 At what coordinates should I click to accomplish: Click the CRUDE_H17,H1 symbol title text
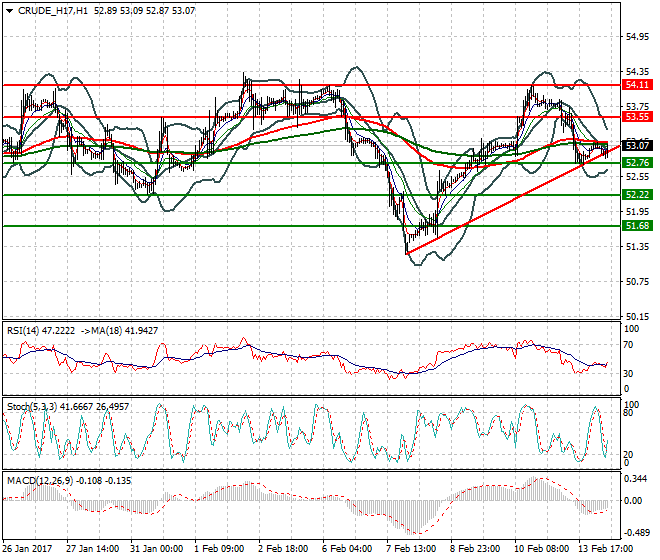coord(53,11)
